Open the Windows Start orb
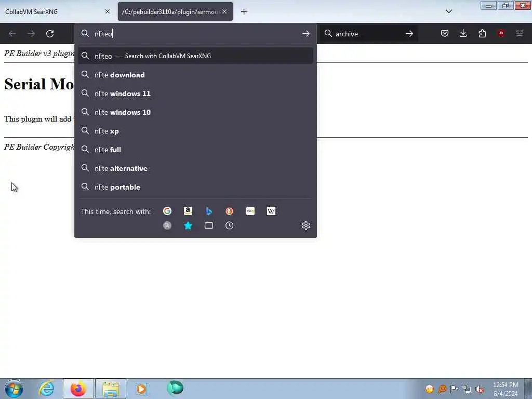Image resolution: width=532 pixels, height=399 pixels. coord(14,389)
